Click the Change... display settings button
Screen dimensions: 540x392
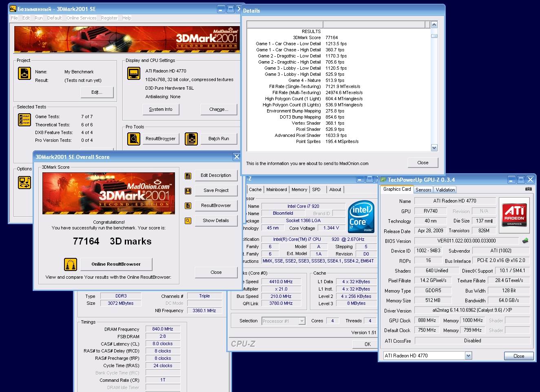219,110
